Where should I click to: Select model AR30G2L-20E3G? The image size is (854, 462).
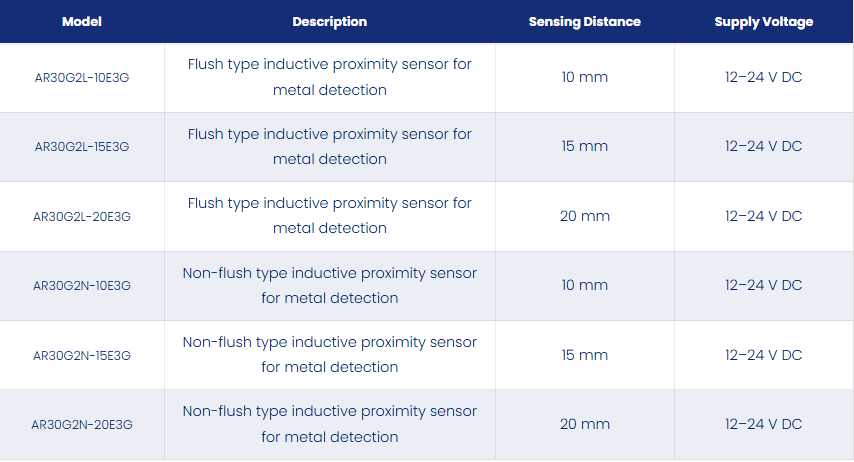pyautogui.click(x=82, y=216)
